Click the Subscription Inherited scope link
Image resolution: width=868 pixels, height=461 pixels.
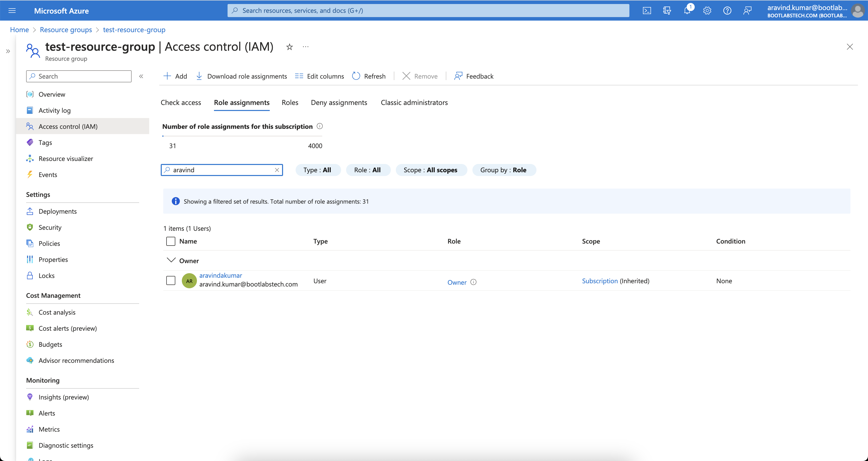click(599, 281)
